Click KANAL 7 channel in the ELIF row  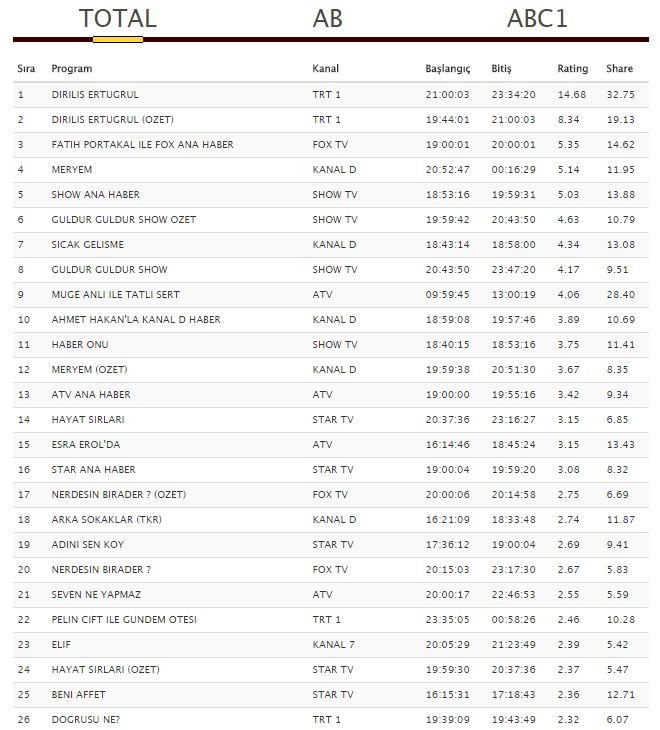tap(333, 645)
